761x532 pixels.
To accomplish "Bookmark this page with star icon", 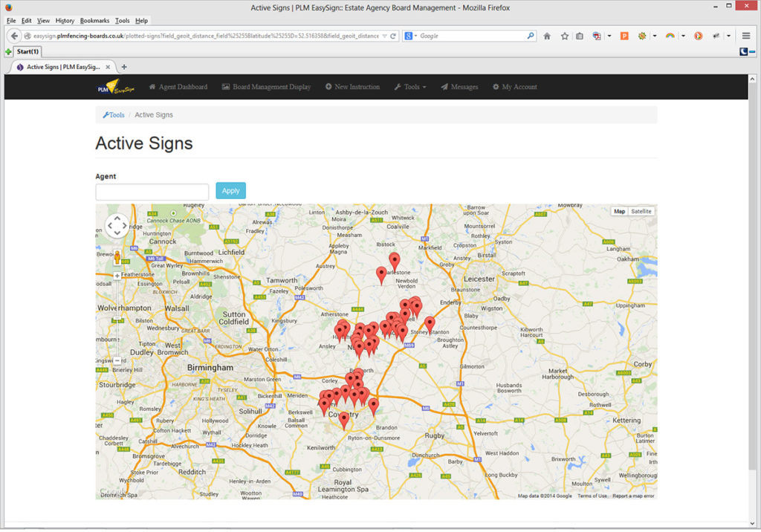I will (565, 36).
